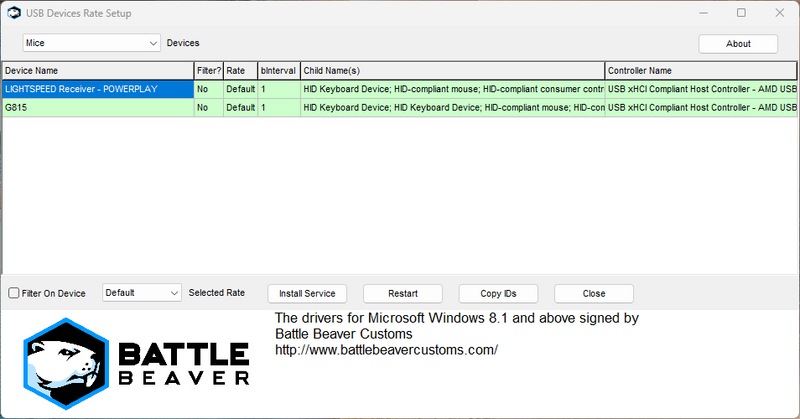Sort by Device Name column header
Screen dimensions: 800x419
click(97, 71)
